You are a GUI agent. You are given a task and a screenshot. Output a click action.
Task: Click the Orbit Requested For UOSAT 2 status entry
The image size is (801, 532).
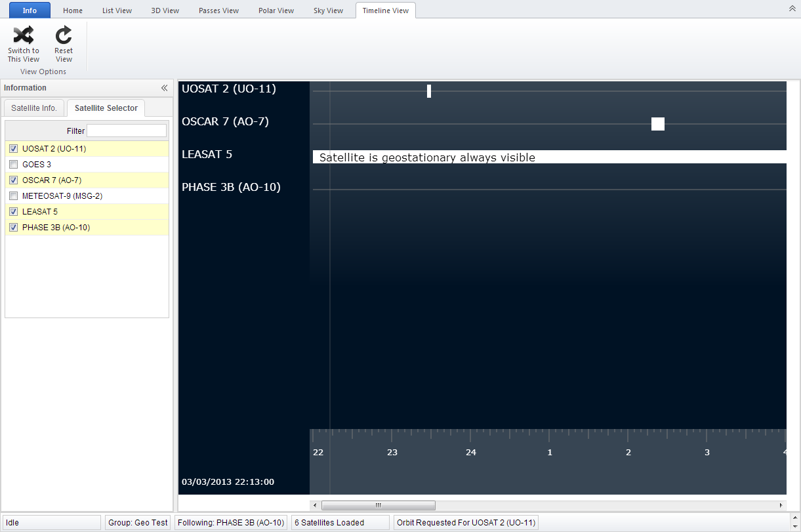(466, 523)
